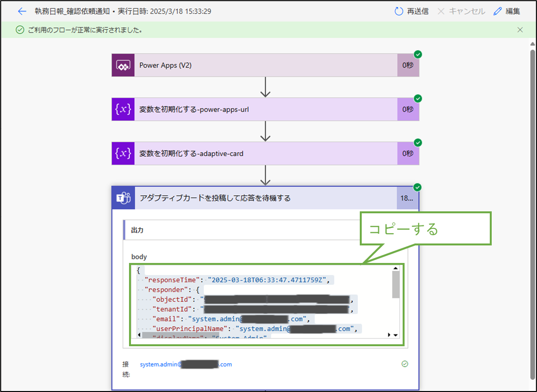Image resolution: width=537 pixels, height=392 pixels.
Task: Click the 0秒 duration on adaptive-card step
Action: tap(408, 153)
